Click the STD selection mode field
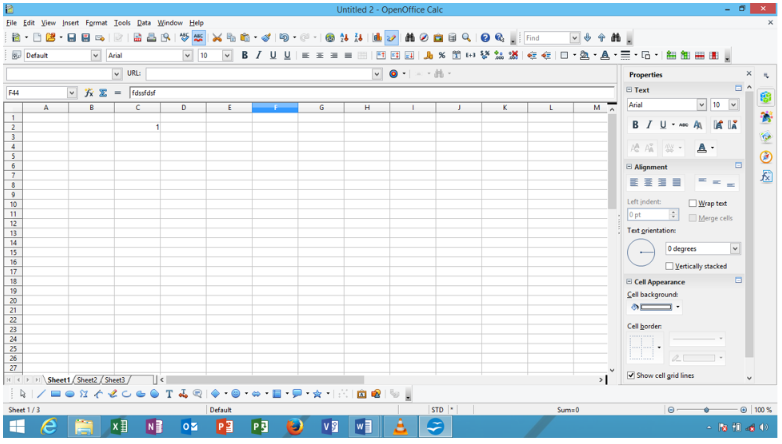Image resolution: width=782 pixels, height=444 pixels. (437, 410)
